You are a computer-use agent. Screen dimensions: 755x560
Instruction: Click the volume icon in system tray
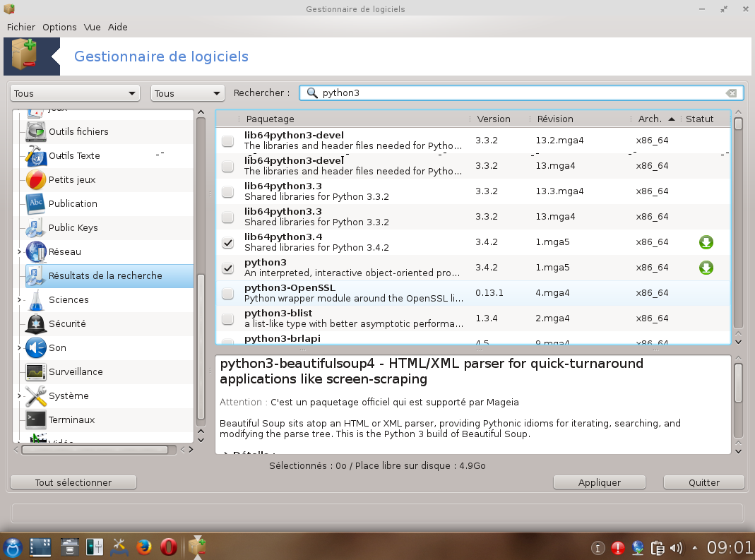click(676, 547)
